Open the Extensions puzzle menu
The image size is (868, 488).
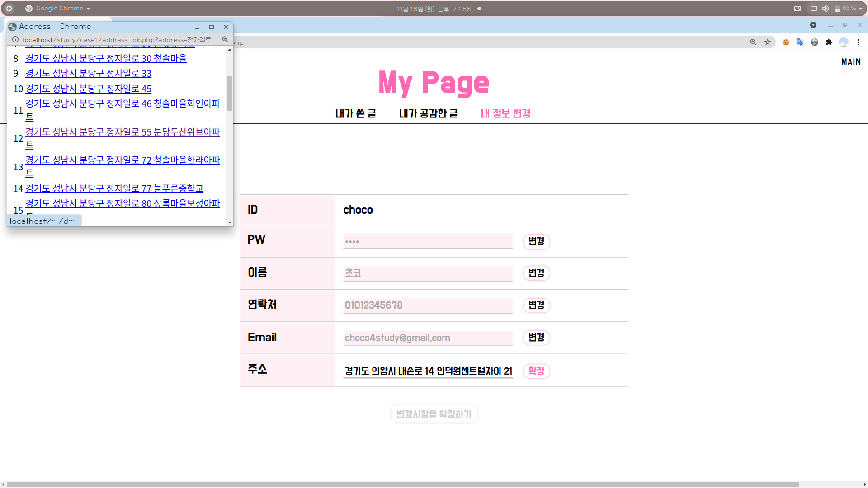pos(829,42)
